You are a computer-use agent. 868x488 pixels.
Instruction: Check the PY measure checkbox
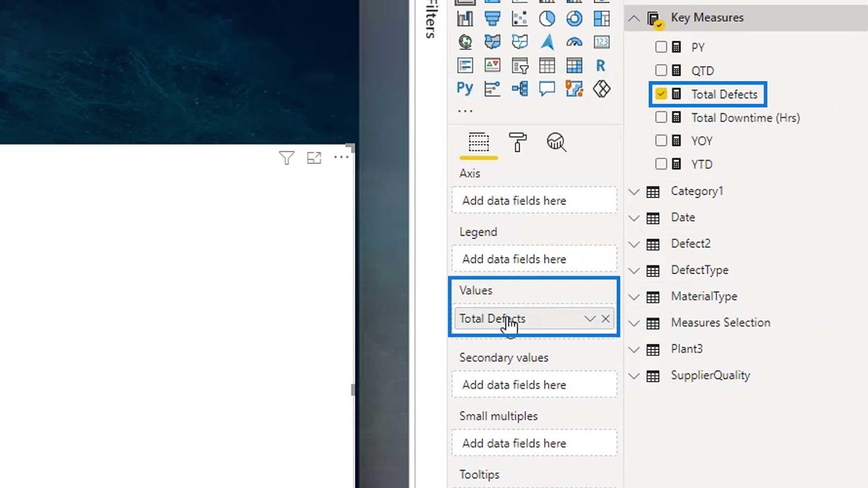tap(661, 47)
